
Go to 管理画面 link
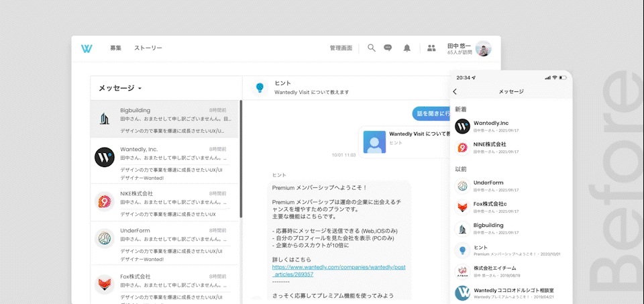pos(341,48)
